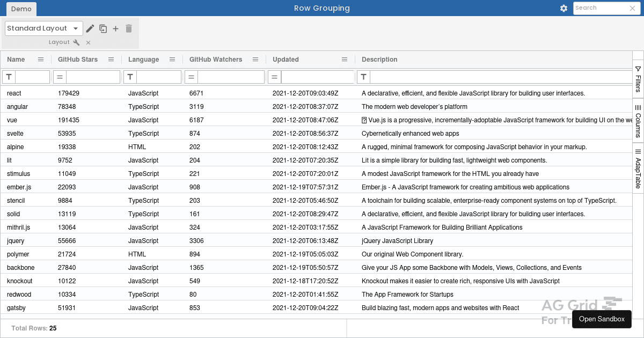Click the Total Rows status bar entry

click(x=34, y=328)
